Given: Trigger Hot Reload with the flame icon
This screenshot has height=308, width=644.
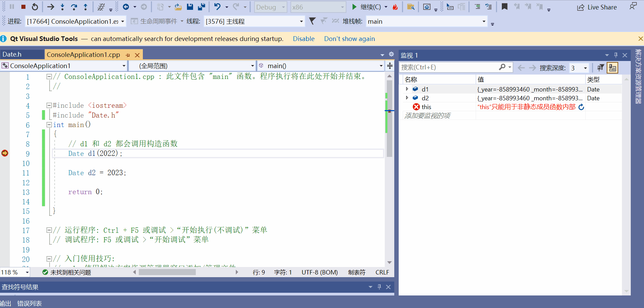Looking at the screenshot, I should pos(395,6).
